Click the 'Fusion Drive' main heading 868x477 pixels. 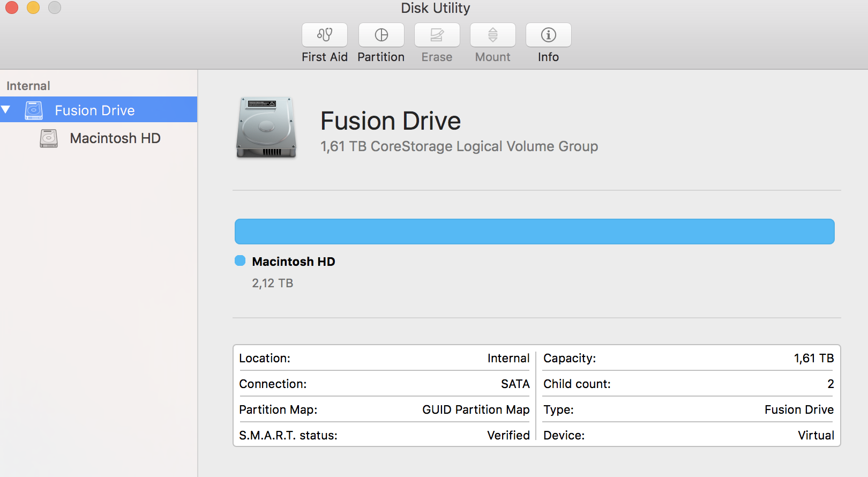tap(391, 121)
